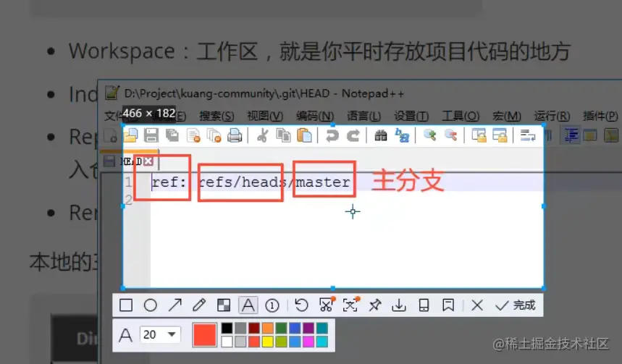Undo last edit in Notepad++ toolbar
This screenshot has width=622, height=364.
click(x=332, y=135)
